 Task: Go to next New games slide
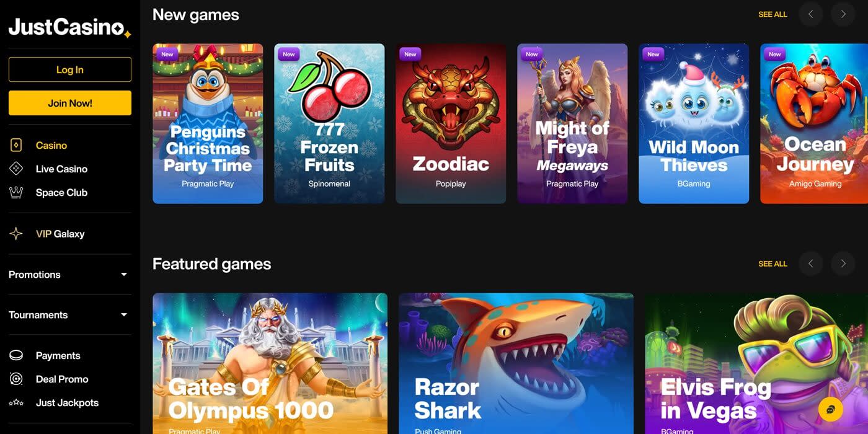pyautogui.click(x=843, y=14)
